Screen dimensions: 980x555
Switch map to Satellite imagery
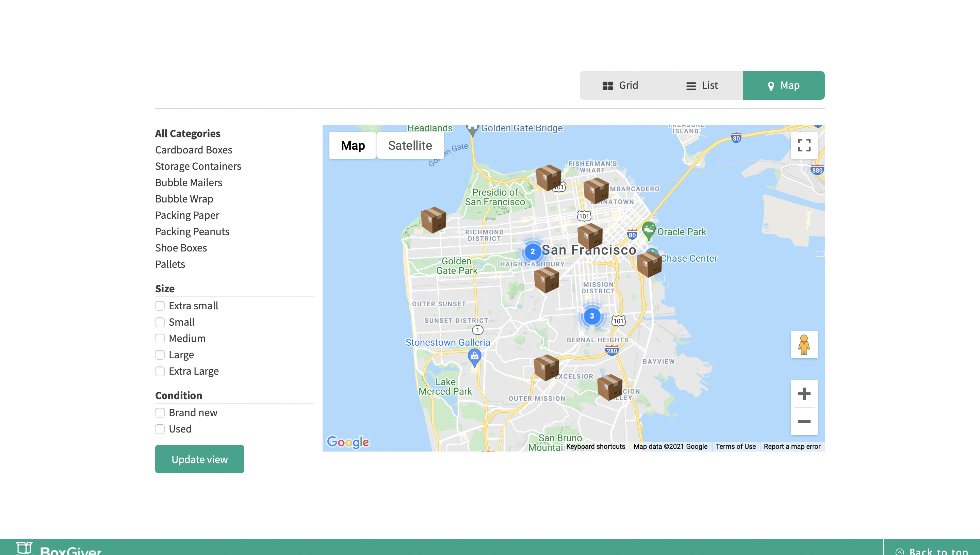tap(410, 145)
